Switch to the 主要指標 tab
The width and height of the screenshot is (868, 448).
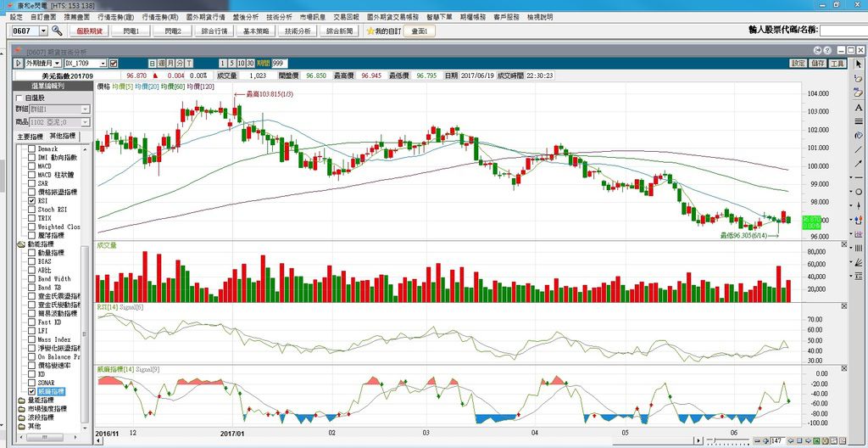pos(30,137)
